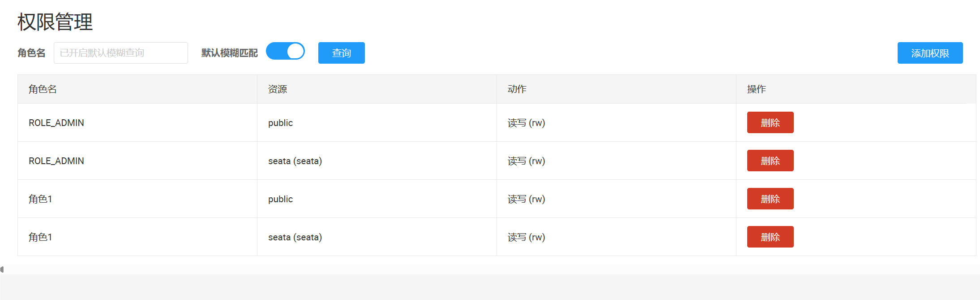Select the second ROLE_ADMIN role cell
This screenshot has height=300, width=980.
tap(56, 161)
